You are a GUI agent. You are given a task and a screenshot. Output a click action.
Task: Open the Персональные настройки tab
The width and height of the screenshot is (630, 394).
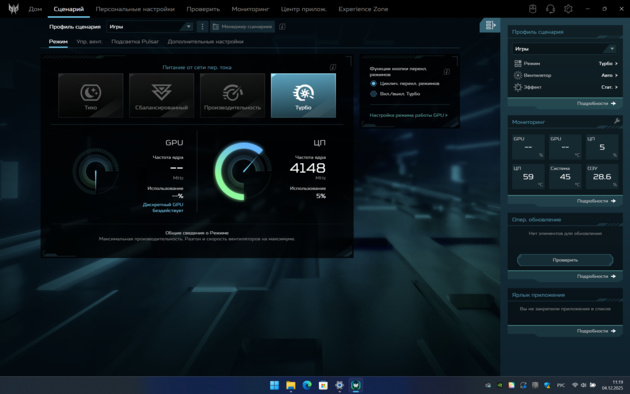point(135,9)
